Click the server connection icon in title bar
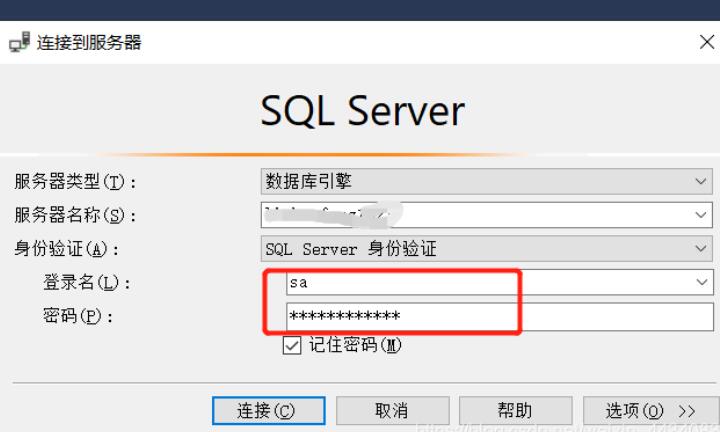This screenshot has height=432, width=720. point(19,42)
